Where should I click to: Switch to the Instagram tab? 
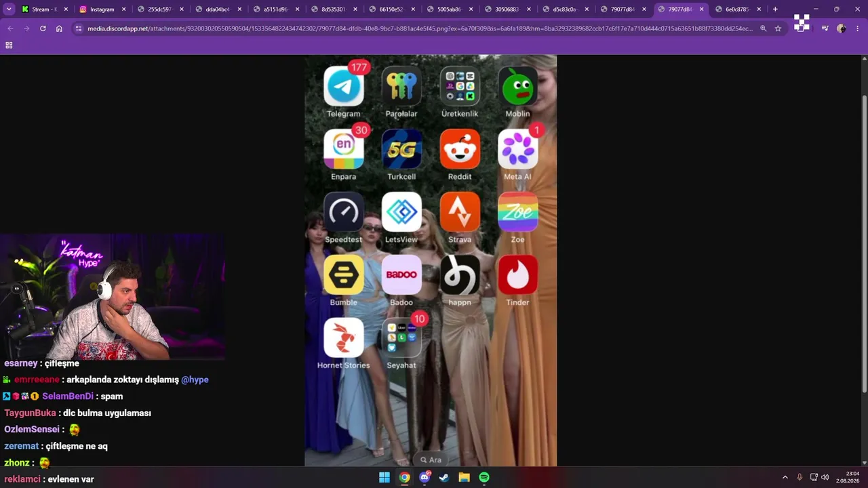[102, 9]
